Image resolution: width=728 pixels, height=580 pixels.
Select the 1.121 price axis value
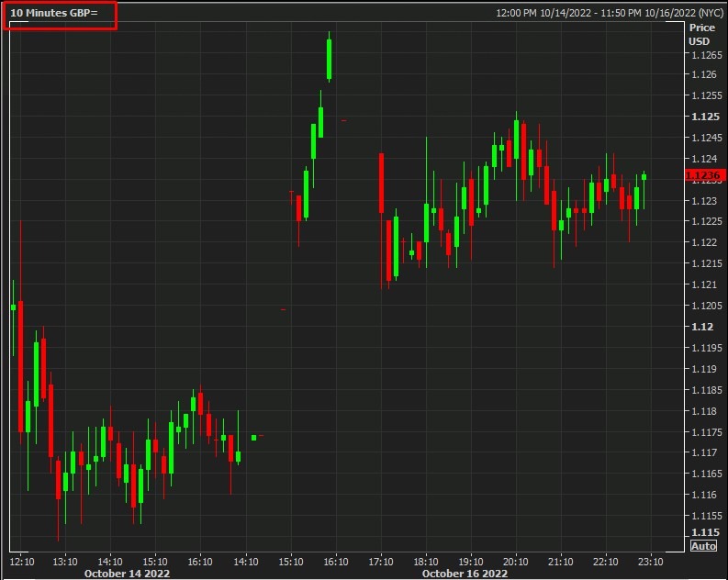point(704,284)
